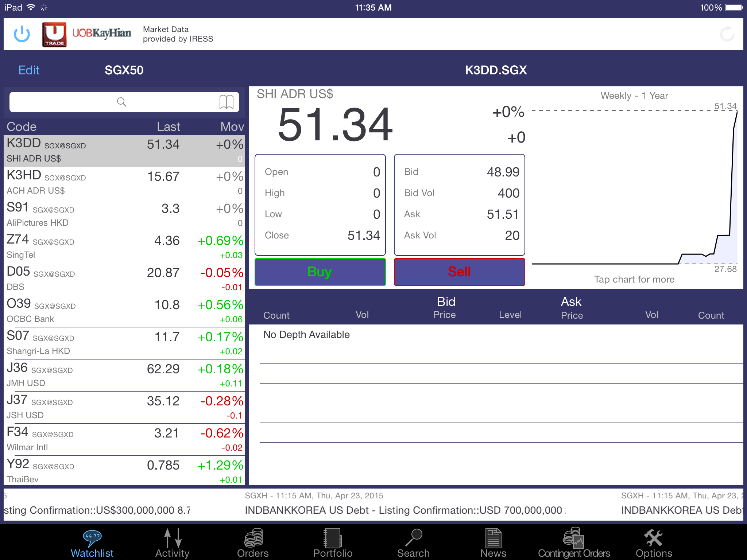Select the Z74 SingTel row

(124, 247)
